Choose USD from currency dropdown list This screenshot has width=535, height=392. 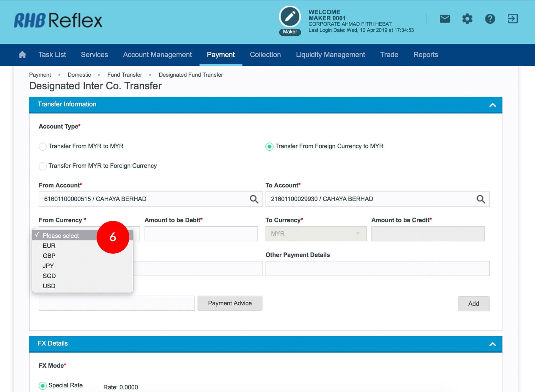pyautogui.click(x=49, y=286)
